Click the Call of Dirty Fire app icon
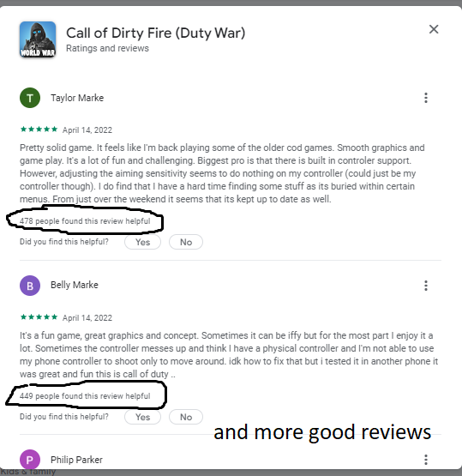462x476 pixels. pos(38,39)
